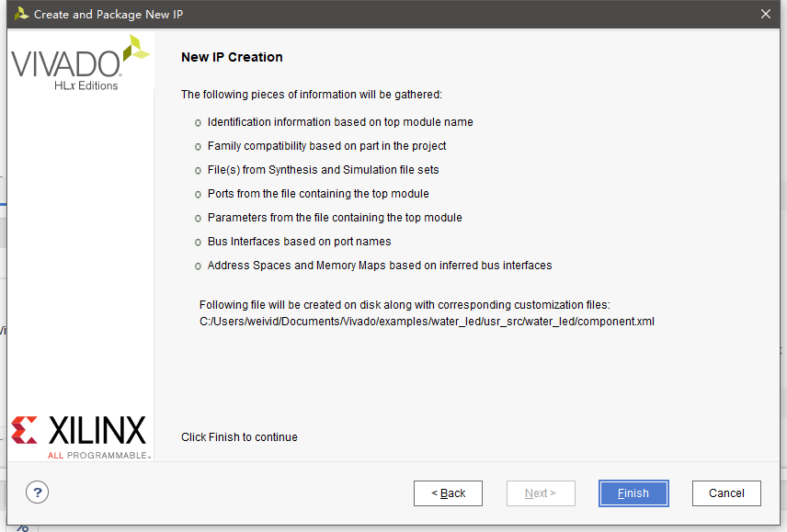Click 'Click Finish to continue' text
This screenshot has width=787, height=532.
[239, 437]
